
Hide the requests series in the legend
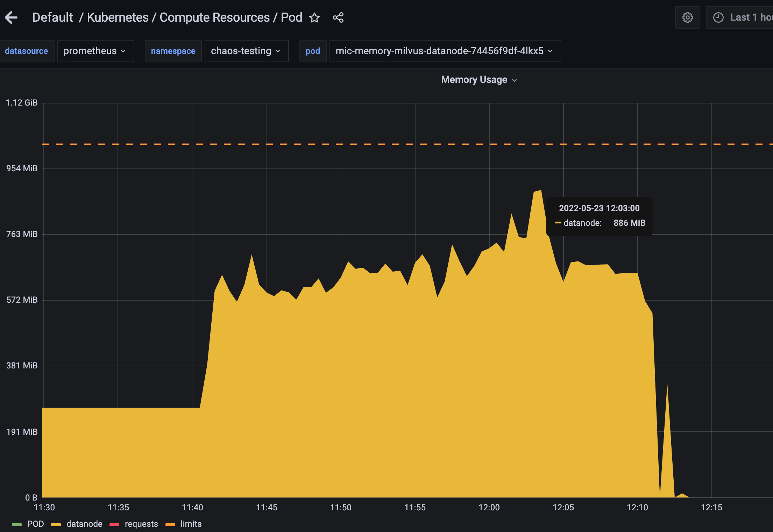point(141,524)
